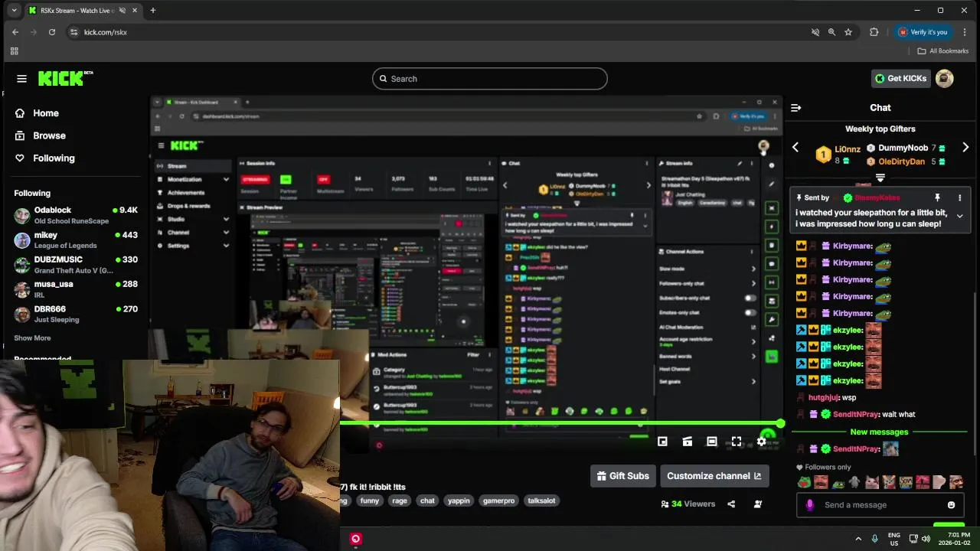Screen dimensions: 980x551
Task: Toggle the tab's muted speaker icon
Action: 122,11
